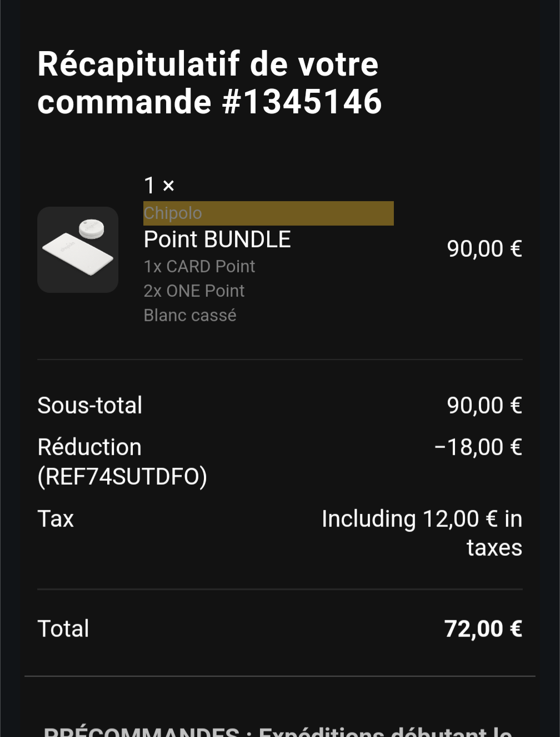Tap the Chipolo bundle product thumbnail
The width and height of the screenshot is (560, 737).
(78, 250)
